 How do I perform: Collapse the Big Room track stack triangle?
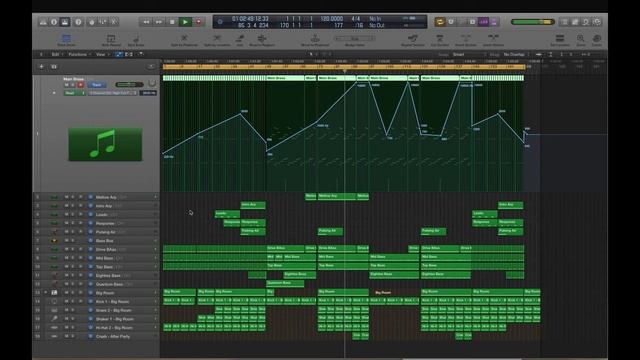(x=46, y=293)
